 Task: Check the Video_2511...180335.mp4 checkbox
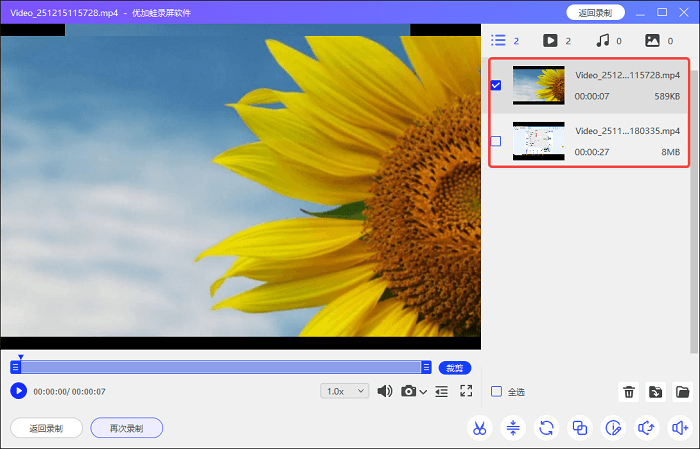coord(496,141)
